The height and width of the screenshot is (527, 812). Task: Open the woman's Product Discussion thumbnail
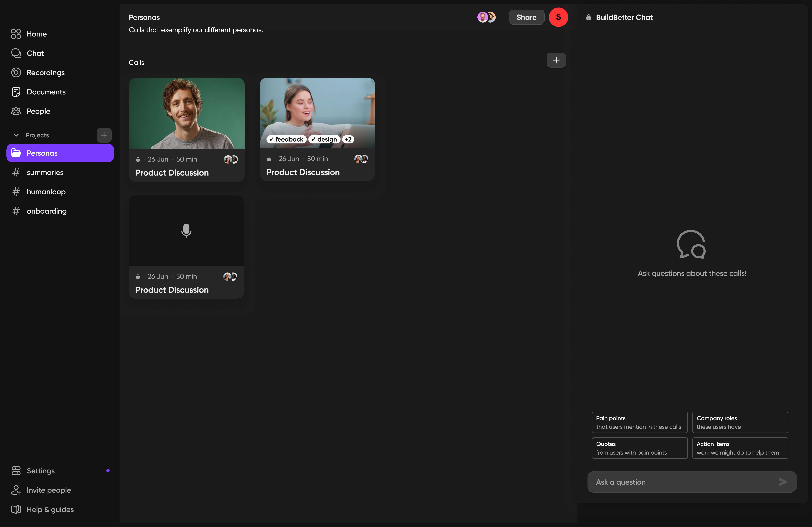(317, 113)
